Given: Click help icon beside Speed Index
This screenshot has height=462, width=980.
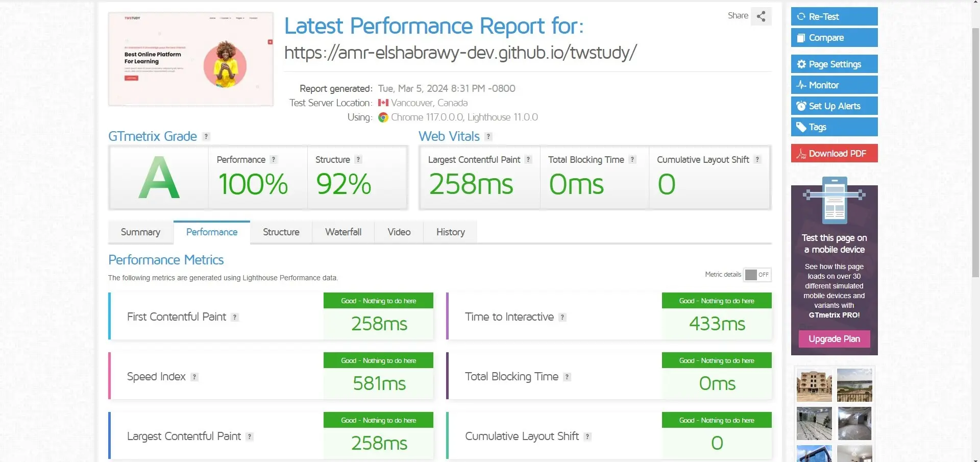Looking at the screenshot, I should 194,377.
